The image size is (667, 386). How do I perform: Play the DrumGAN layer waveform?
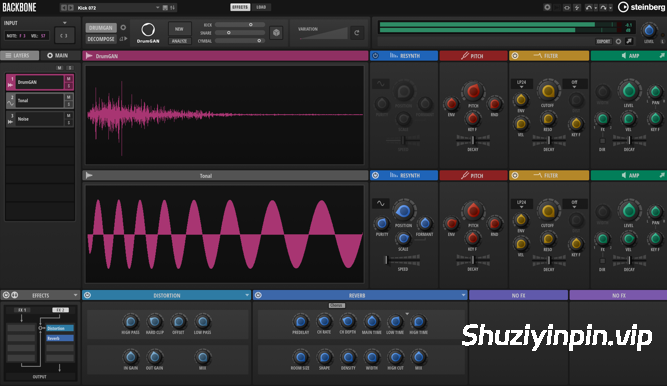(89, 56)
